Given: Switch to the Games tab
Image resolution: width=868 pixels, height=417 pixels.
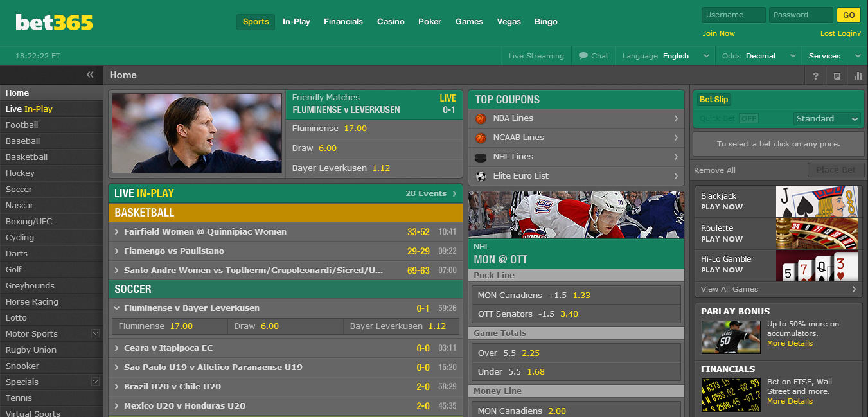Looking at the screenshot, I should tap(469, 22).
